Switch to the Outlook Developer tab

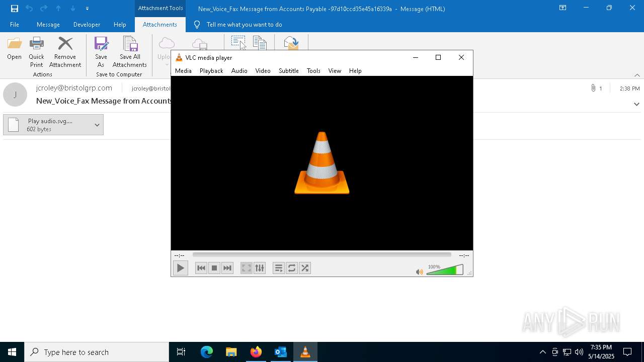[x=87, y=25]
